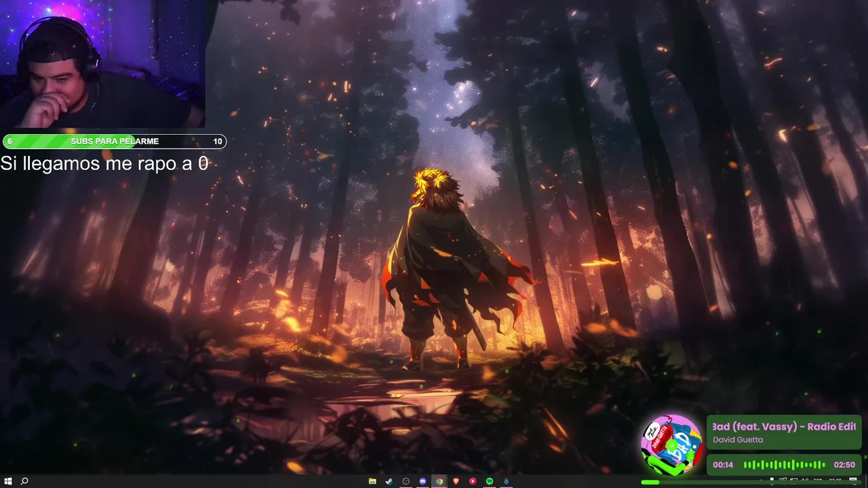Click the total duration 02:50
The image size is (868, 488).
[844, 465]
